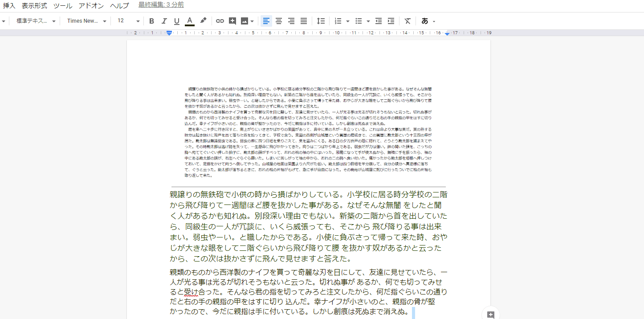Open the Times New Roman font dropdown
Viewport: 644px width, 319px height.
click(87, 21)
